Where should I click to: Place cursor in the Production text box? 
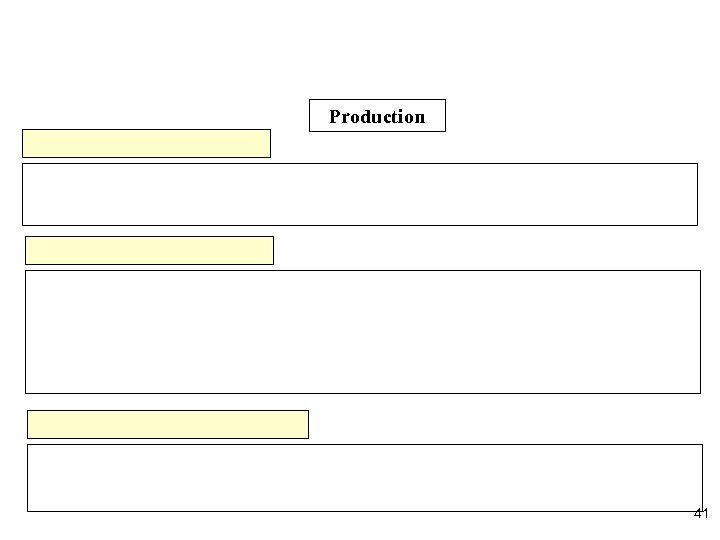377,116
